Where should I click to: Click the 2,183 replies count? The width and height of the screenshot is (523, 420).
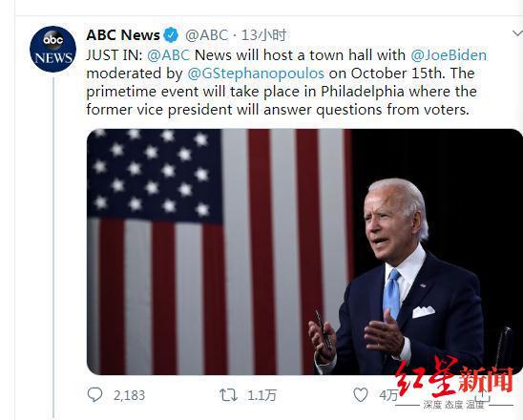129,395
